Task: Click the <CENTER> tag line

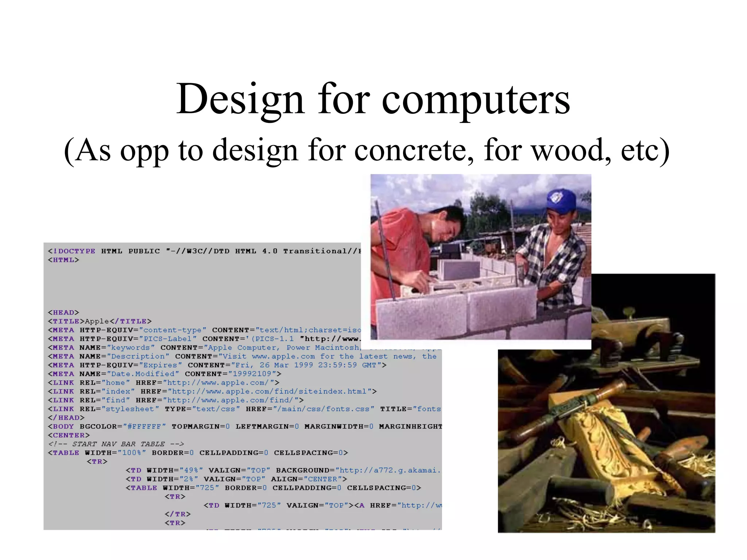Action: point(69,435)
